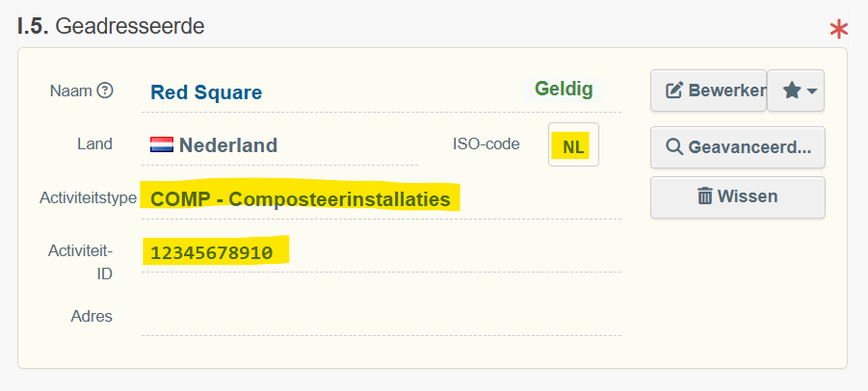The image size is (868, 391).
Task: Open the Red Square name link
Action: pos(206,92)
